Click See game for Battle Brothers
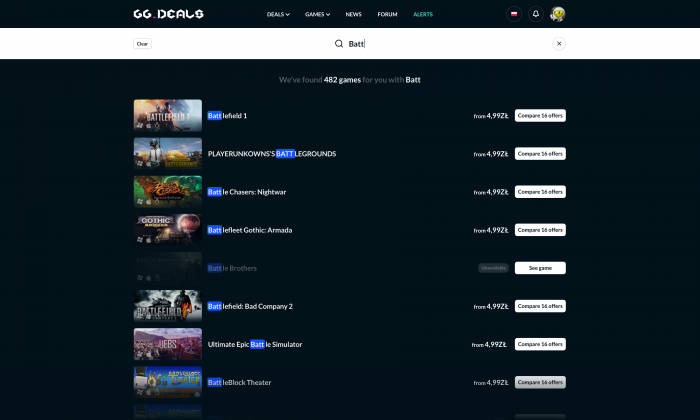 540,268
